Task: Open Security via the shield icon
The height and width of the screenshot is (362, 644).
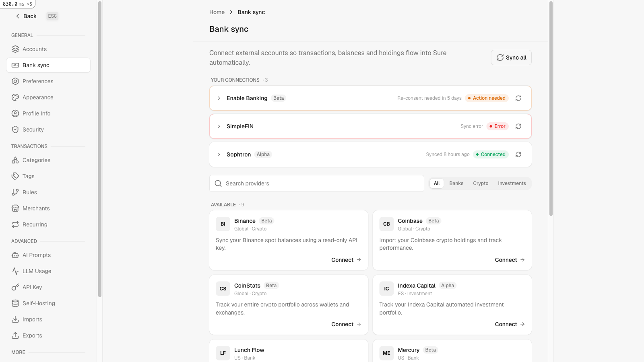Action: point(15,130)
